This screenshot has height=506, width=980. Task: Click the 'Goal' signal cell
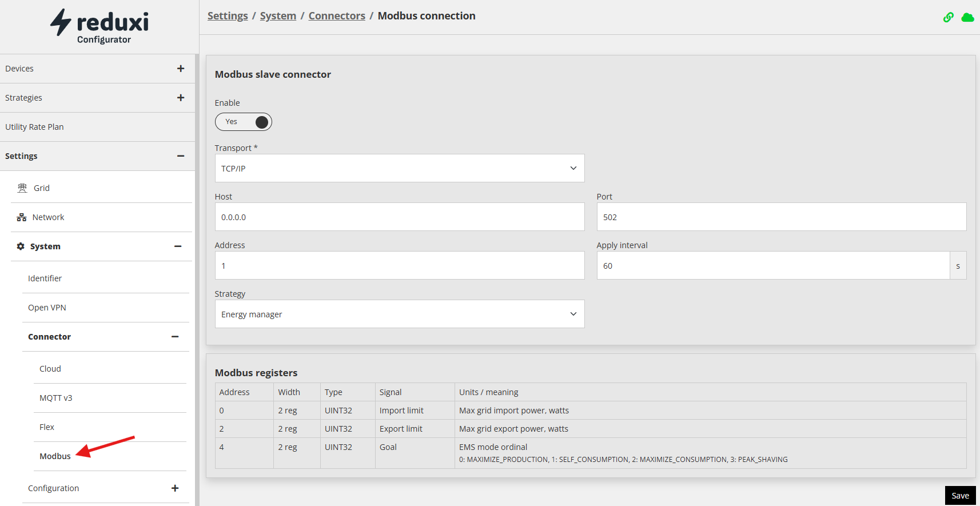[415, 453]
